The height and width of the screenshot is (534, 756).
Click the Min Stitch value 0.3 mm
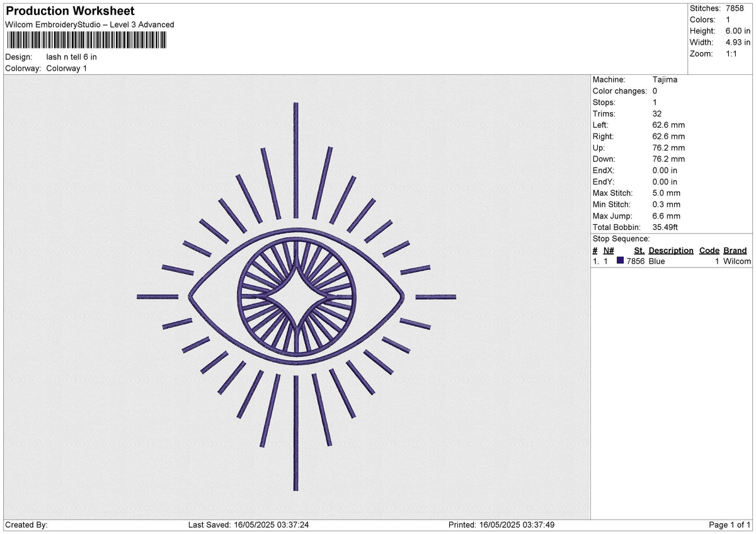pyautogui.click(x=667, y=204)
